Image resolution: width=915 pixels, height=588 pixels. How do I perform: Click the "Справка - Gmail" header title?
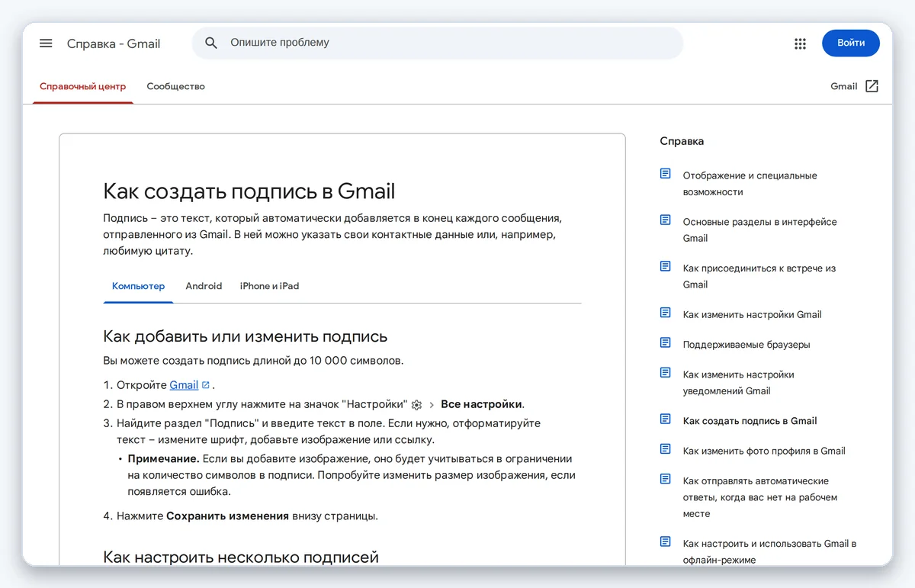pyautogui.click(x=114, y=43)
